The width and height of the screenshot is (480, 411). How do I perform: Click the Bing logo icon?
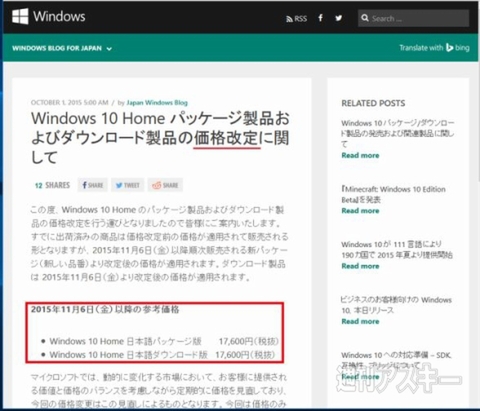click(x=449, y=48)
